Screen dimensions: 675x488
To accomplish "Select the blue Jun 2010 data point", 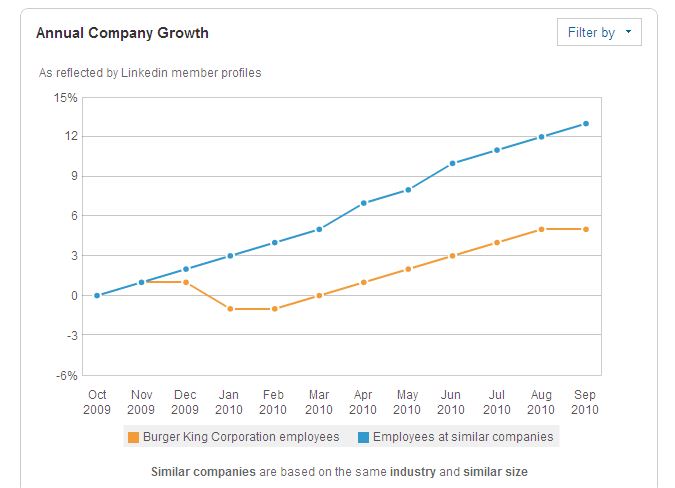I will (x=452, y=164).
